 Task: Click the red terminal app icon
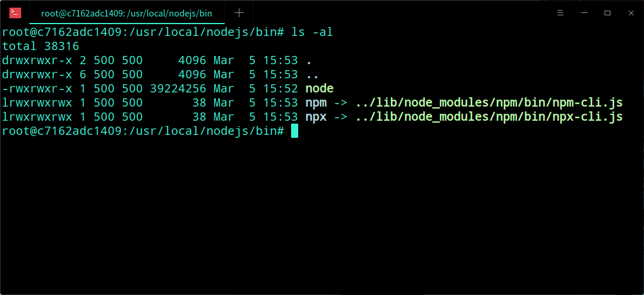(x=15, y=12)
